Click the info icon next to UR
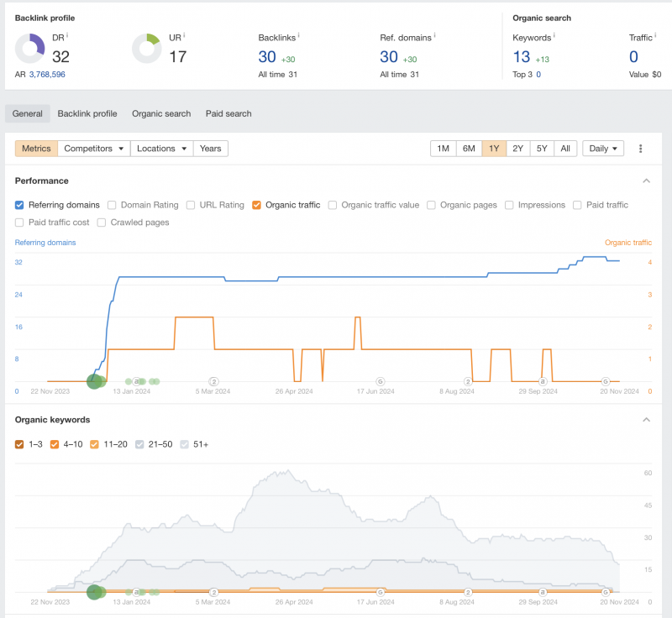The height and width of the screenshot is (618, 672). click(184, 35)
